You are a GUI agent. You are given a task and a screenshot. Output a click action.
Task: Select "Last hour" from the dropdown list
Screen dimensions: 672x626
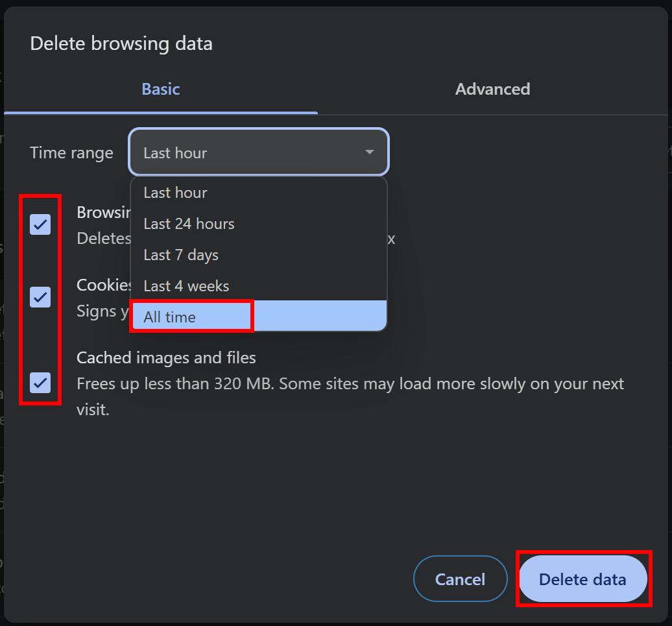pyautogui.click(x=175, y=193)
